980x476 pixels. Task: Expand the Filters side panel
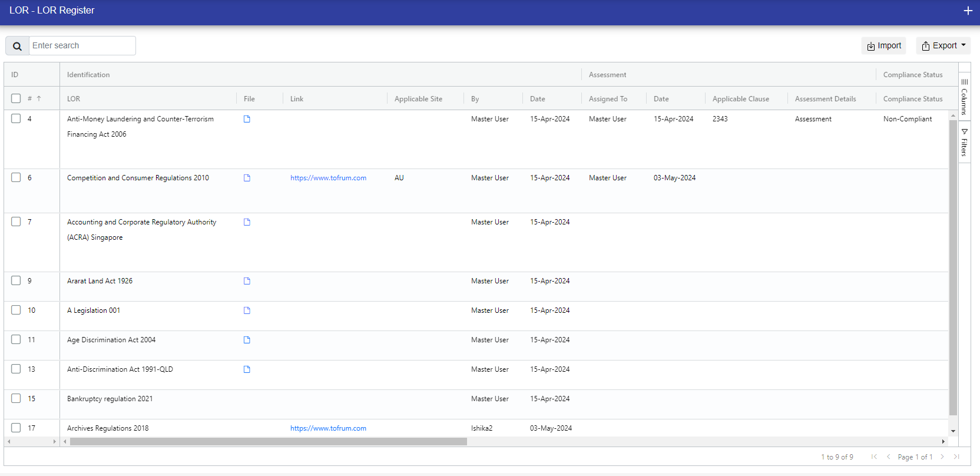point(964,143)
